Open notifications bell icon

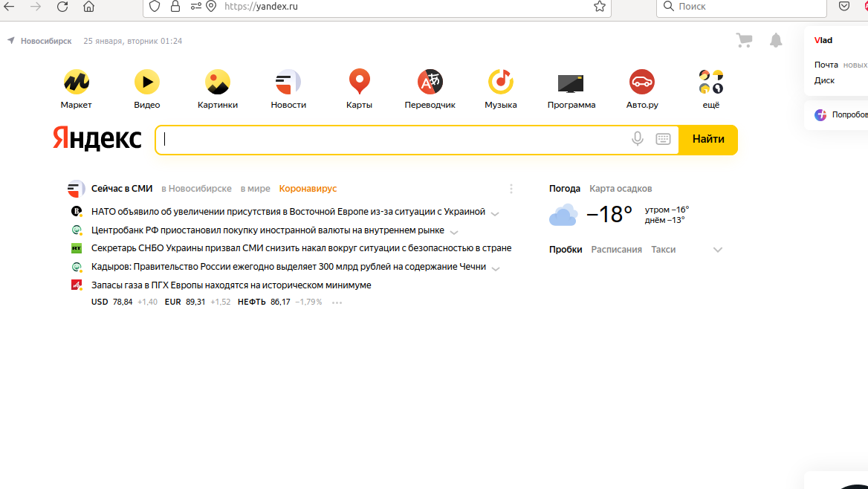click(776, 40)
